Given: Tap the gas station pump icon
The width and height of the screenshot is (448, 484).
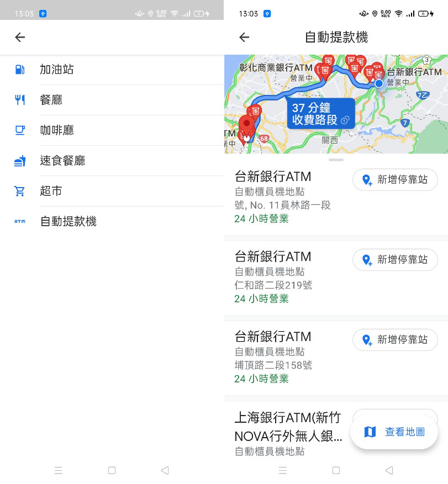Looking at the screenshot, I should tap(20, 70).
